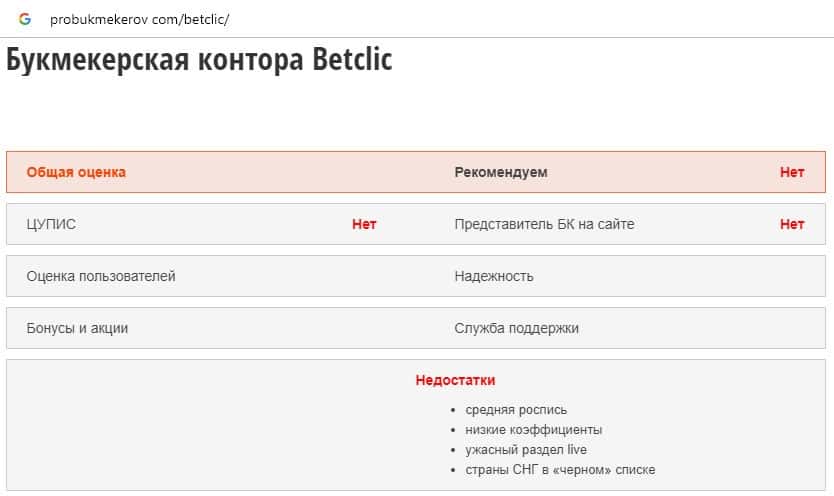Click the Букмекерская контора Betclic heading
Image resolution: width=834 pixels, height=496 pixels.
tap(199, 60)
